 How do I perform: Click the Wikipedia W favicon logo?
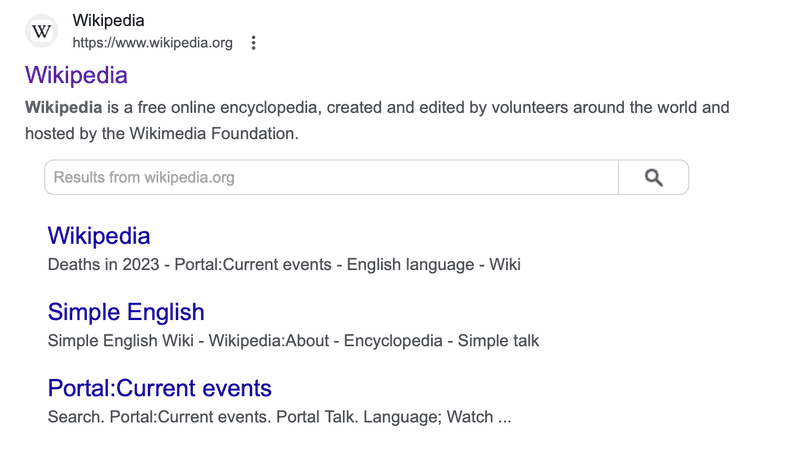click(x=41, y=31)
